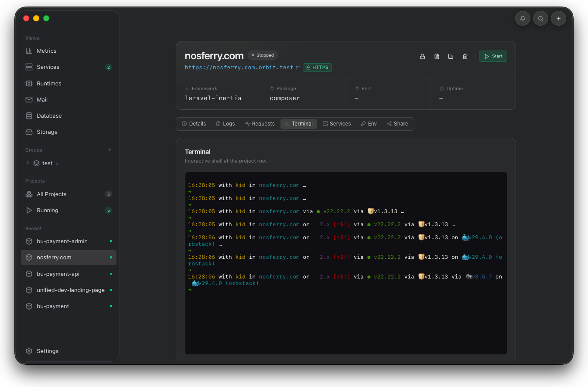Switch to the Share tab
The height and width of the screenshot is (387, 588).
click(x=397, y=124)
